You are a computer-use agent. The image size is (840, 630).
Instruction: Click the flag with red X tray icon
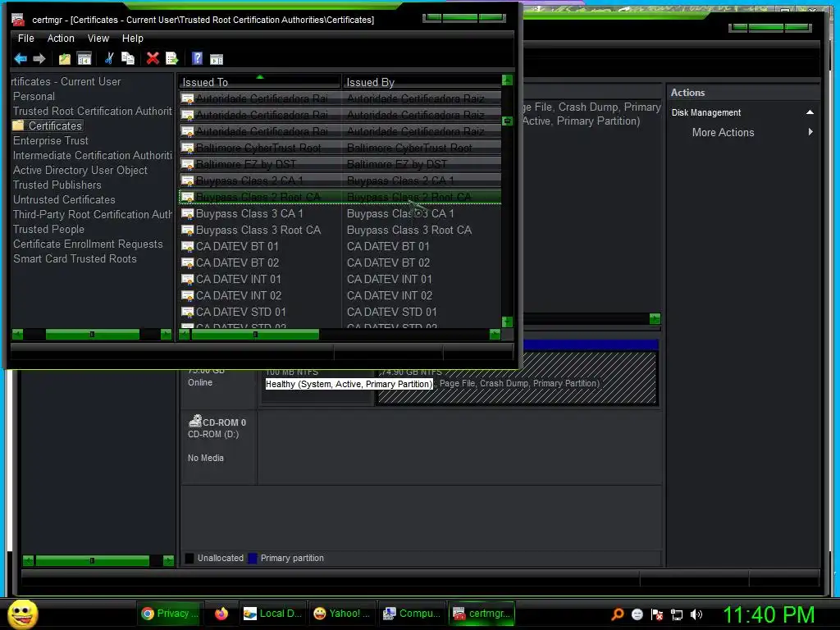(657, 614)
